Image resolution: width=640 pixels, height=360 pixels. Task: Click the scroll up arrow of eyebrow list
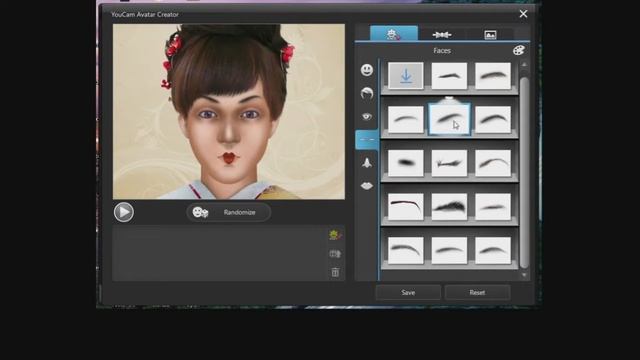[x=524, y=65]
